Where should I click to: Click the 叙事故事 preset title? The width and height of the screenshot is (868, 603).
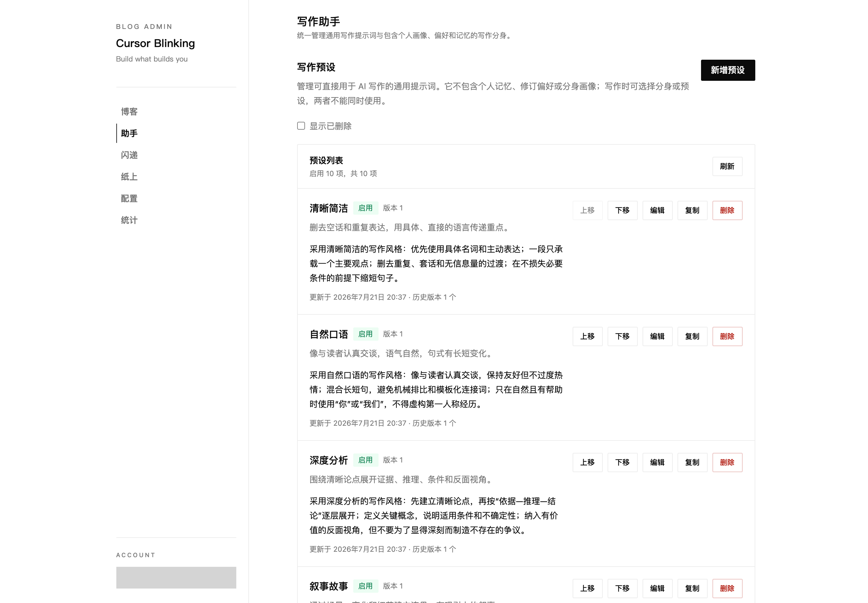point(329,586)
